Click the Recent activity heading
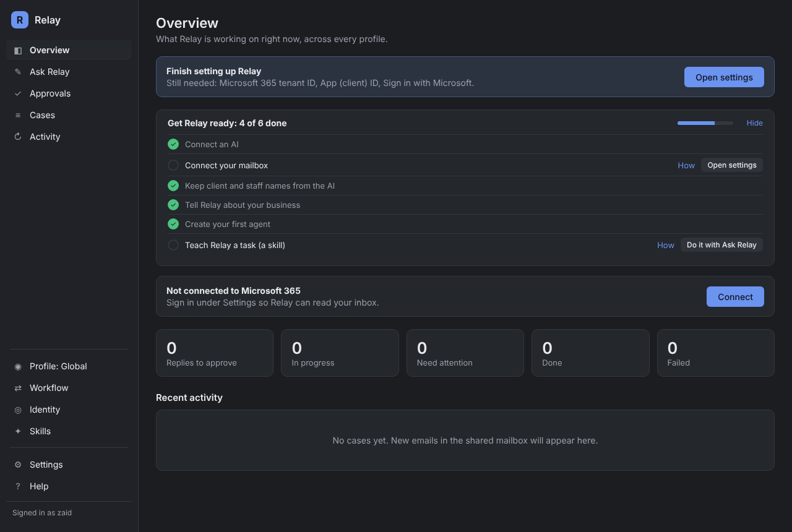The height and width of the screenshot is (532, 792). [189, 398]
